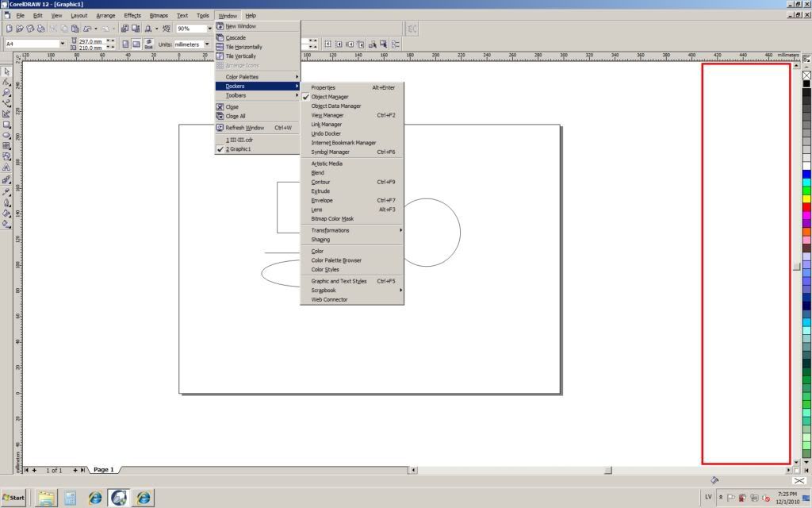The image size is (812, 508).
Task: Uncheck the Object Manager docker
Action: tap(329, 97)
